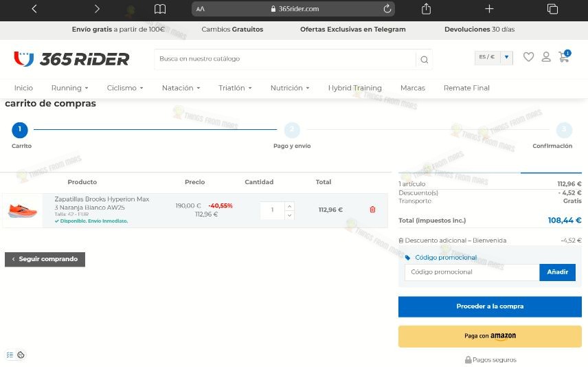This screenshot has width=588, height=367.
Task: Open the shopping cart icon
Action: pos(564,56)
